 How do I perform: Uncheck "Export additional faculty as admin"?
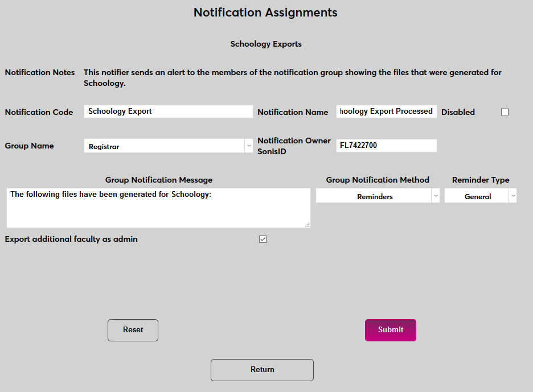click(x=263, y=239)
